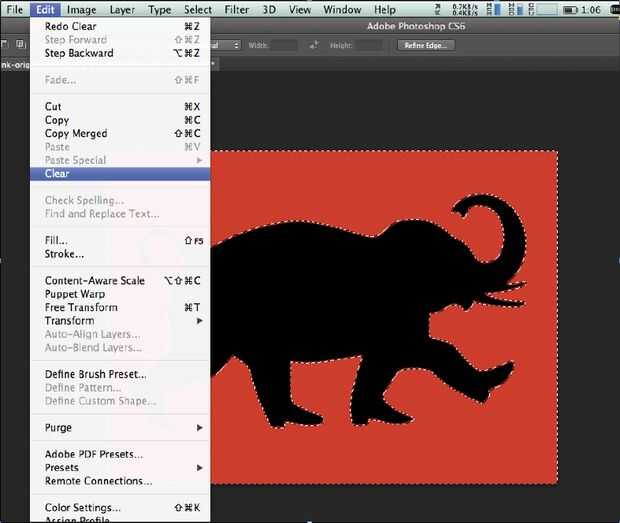Open the 3D menu
The height and width of the screenshot is (523, 620).
point(269,9)
